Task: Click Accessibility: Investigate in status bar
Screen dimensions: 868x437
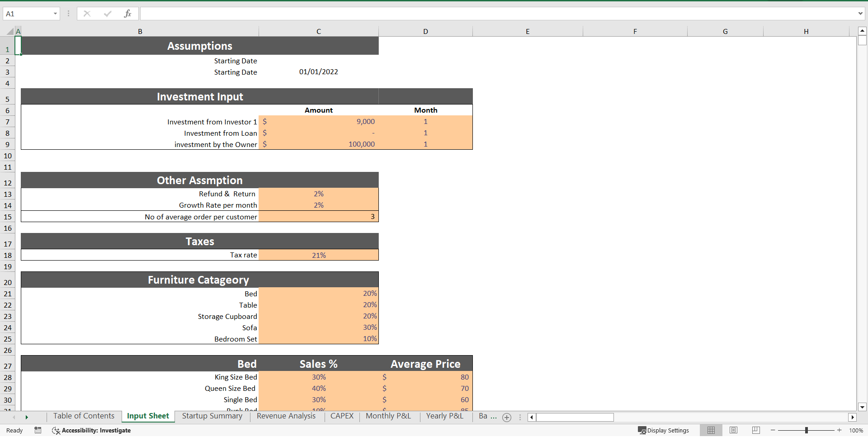Action: point(91,430)
